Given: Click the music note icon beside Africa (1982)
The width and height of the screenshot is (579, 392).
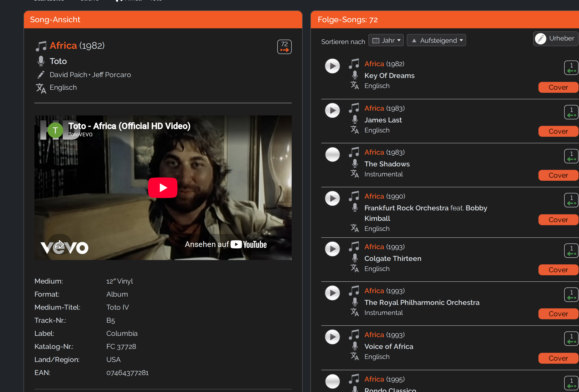Looking at the screenshot, I should click(41, 46).
